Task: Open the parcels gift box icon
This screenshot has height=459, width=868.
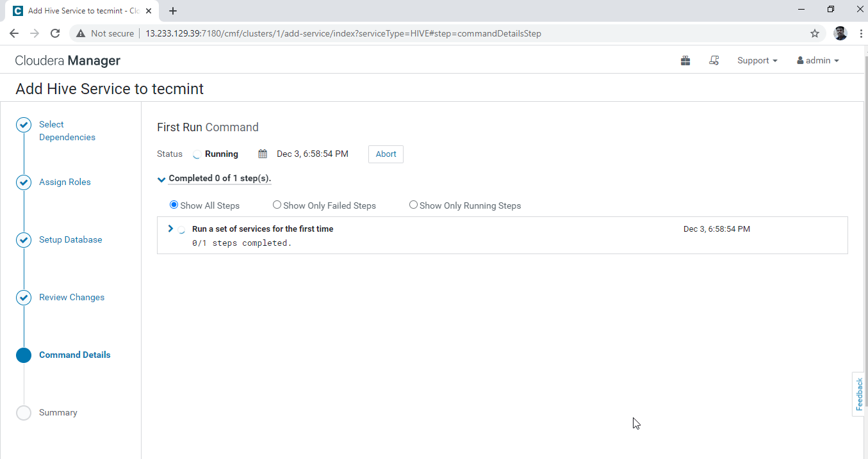Action: 685,61
